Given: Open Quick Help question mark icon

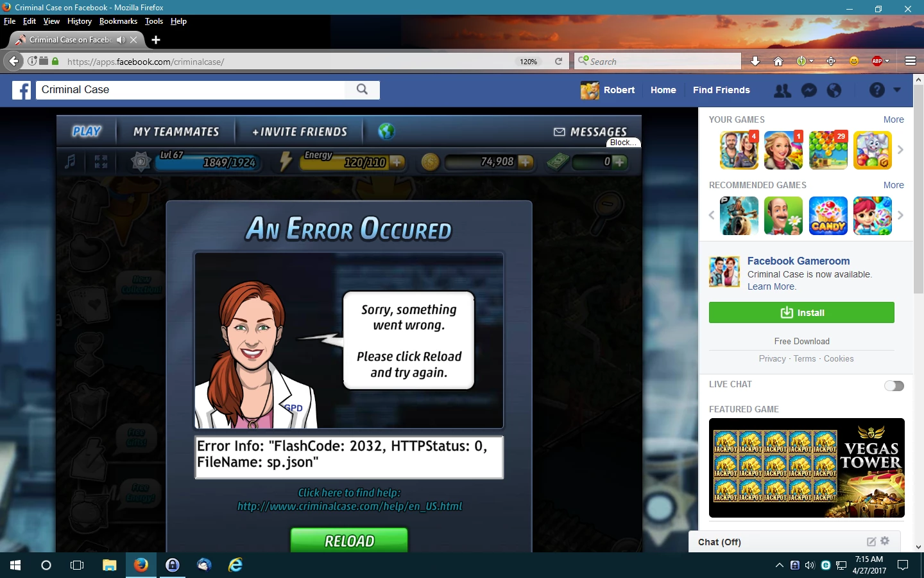Looking at the screenshot, I should coord(877,90).
